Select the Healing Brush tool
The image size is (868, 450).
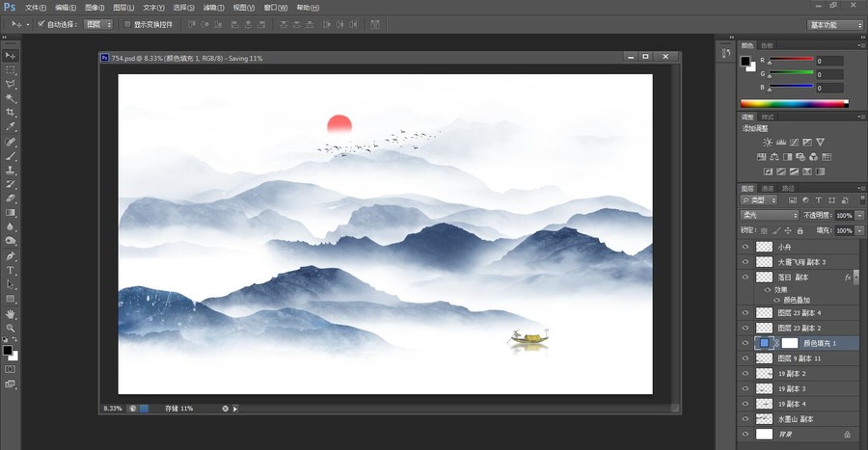click(10, 142)
